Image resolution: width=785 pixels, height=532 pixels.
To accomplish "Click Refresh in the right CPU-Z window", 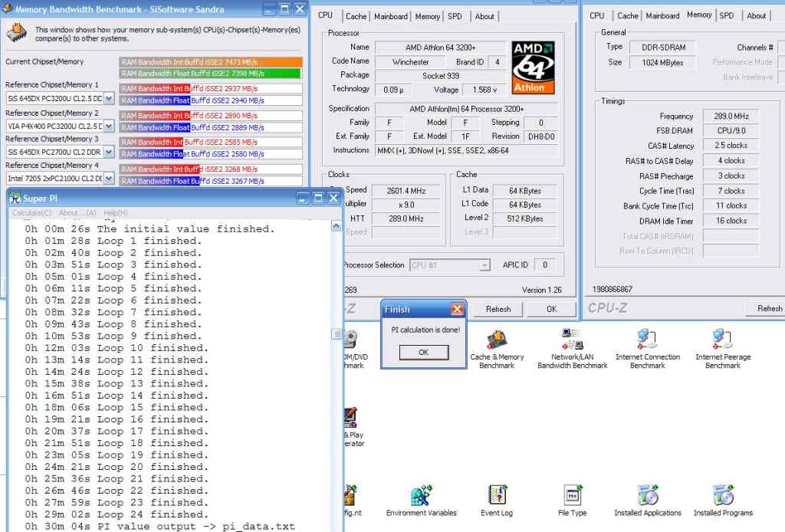I will (x=767, y=309).
